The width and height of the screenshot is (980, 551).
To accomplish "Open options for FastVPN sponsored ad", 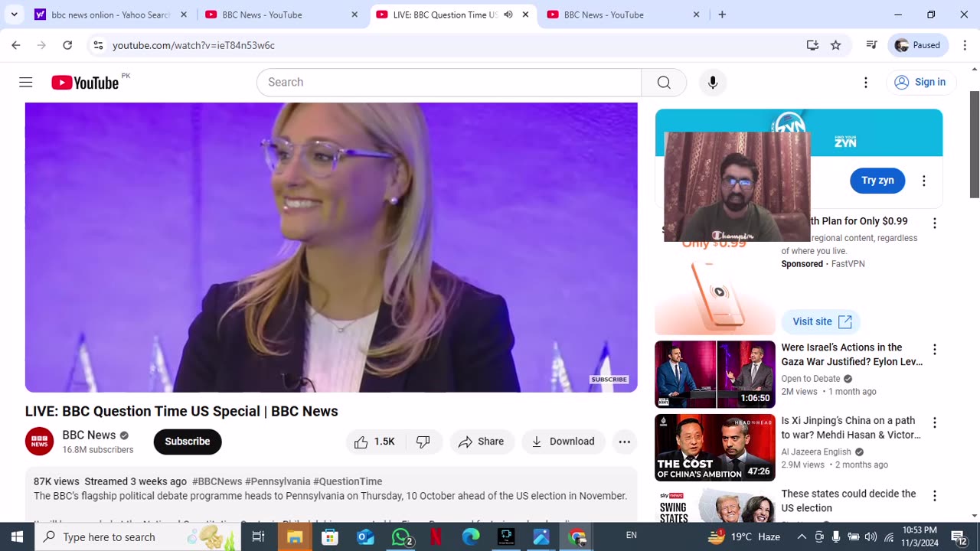I will 934,223.
